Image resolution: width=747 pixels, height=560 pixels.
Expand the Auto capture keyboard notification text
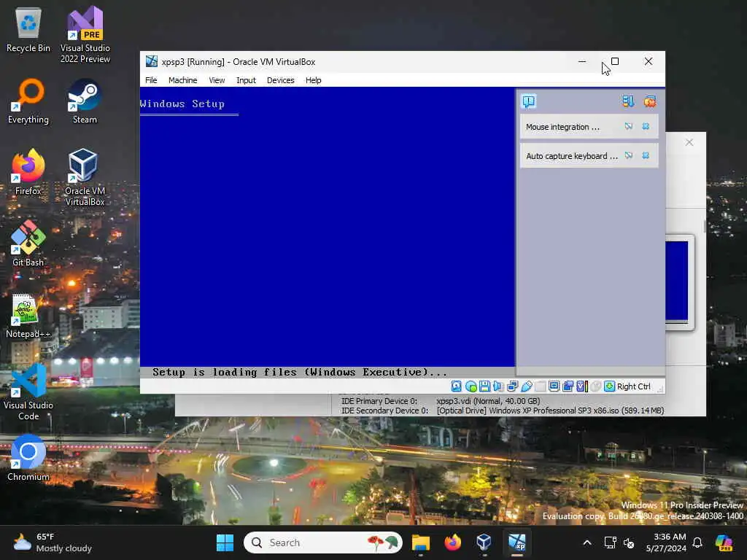(572, 156)
